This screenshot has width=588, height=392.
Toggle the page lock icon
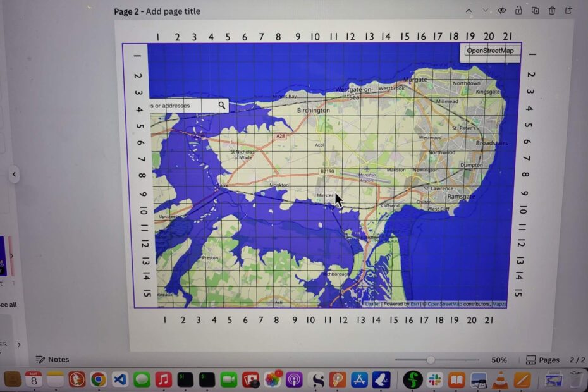pos(518,11)
